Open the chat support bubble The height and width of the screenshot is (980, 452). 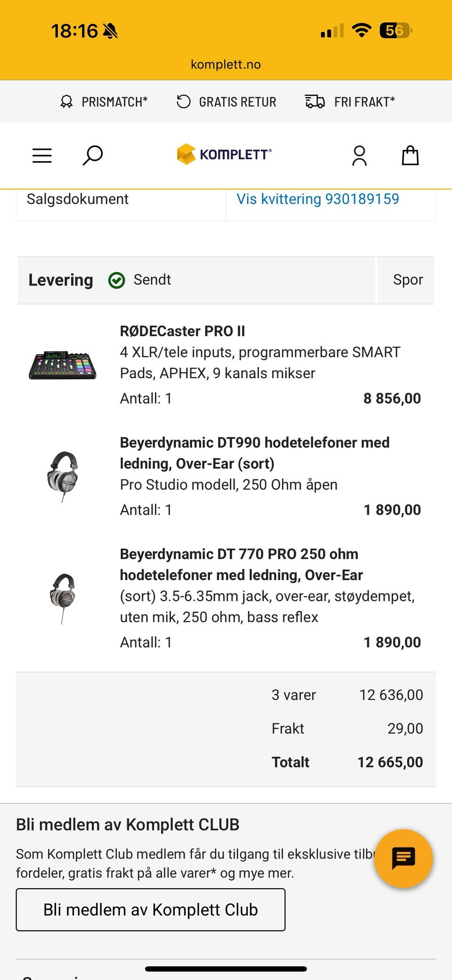coord(404,858)
